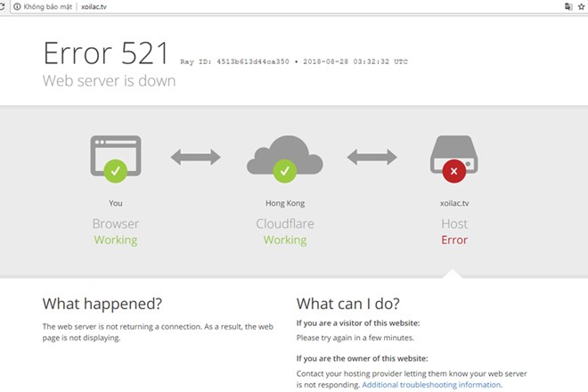Click the green checkmark on browser icon
The image size is (588, 392).
click(116, 169)
